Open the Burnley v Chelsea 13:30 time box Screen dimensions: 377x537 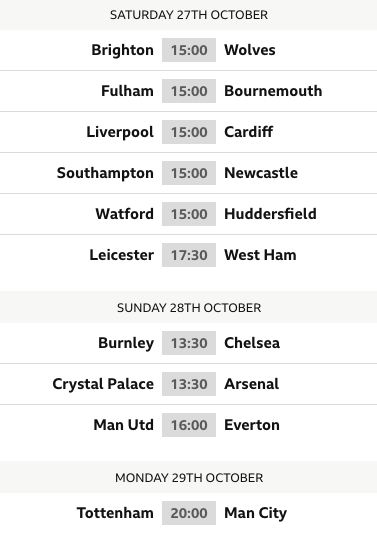tap(189, 343)
